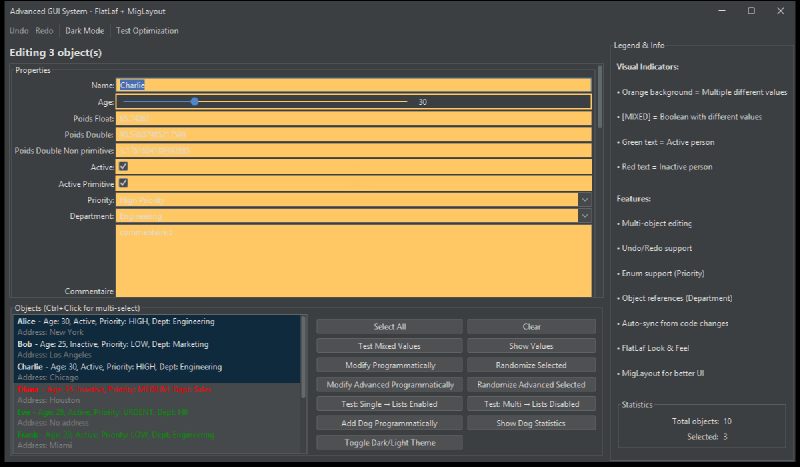Click the Address: Houston row text
The image size is (800, 467).
tap(48, 400)
